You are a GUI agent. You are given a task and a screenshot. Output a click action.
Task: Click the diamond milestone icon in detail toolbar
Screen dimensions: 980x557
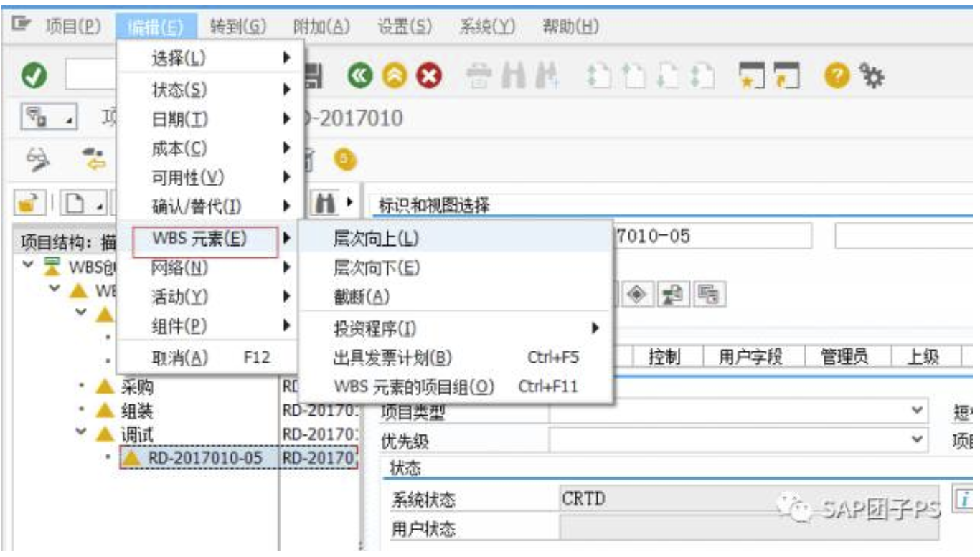638,295
